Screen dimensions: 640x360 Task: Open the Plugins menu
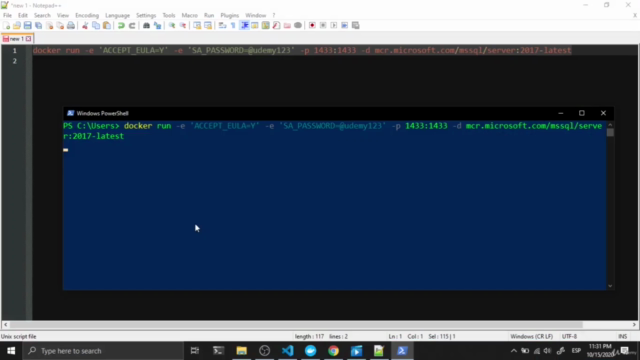pos(229,15)
